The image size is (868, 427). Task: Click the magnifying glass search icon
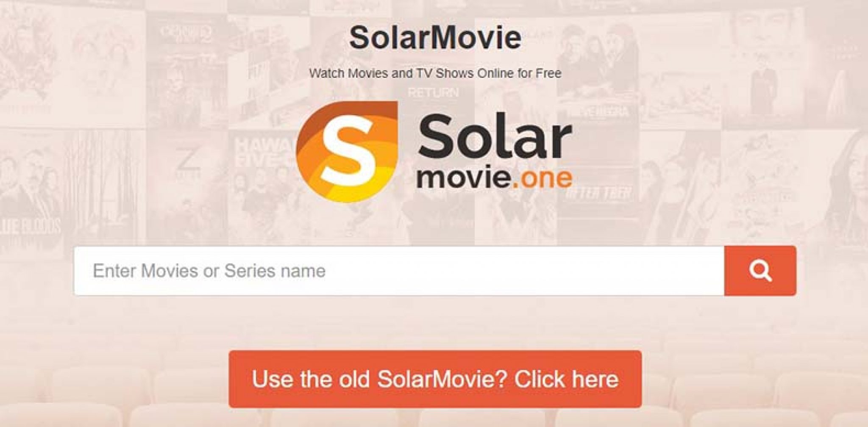pyautogui.click(x=760, y=271)
